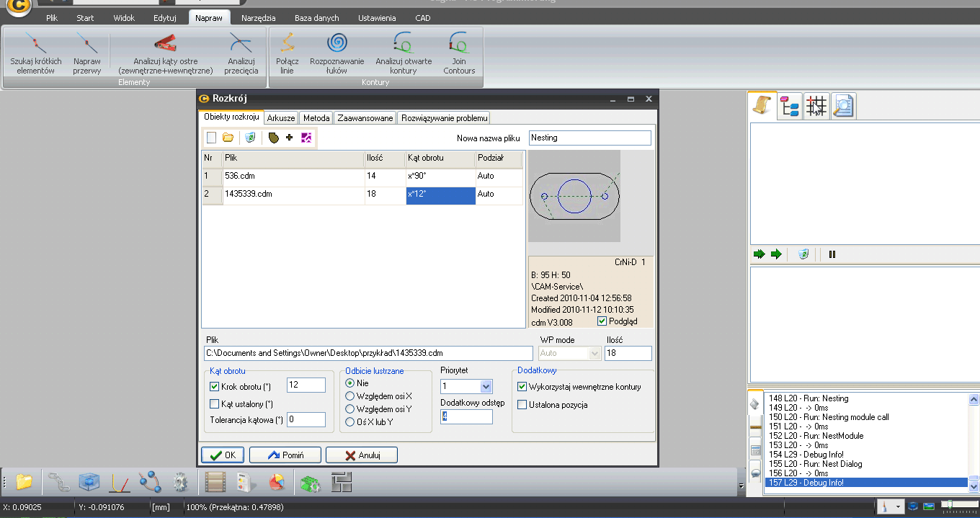Click the second green arrow in side panel
Screen dimensions: 980x518
click(x=776, y=254)
